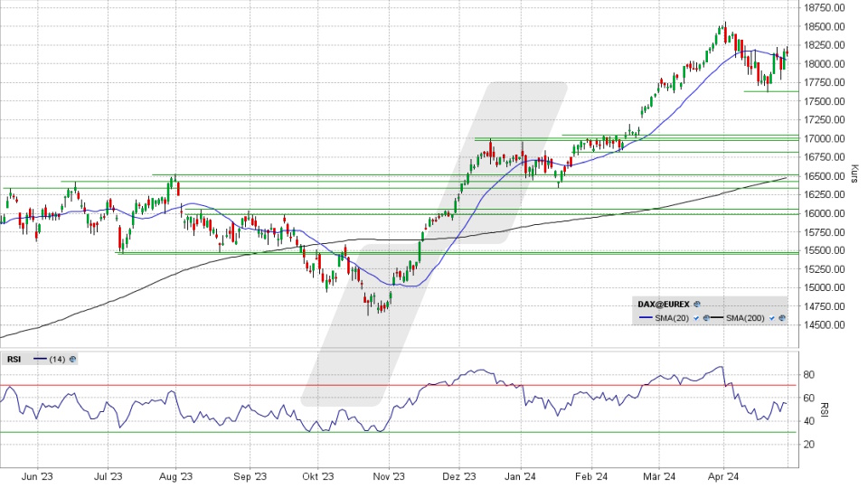868x488 pixels.
Task: Click the RSI legend label
Action: click(14, 359)
